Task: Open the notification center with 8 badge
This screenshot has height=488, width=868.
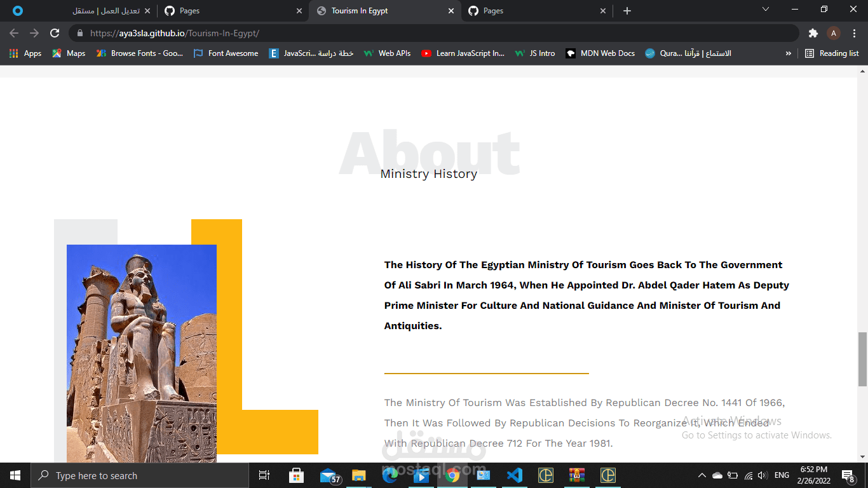Action: (x=848, y=475)
